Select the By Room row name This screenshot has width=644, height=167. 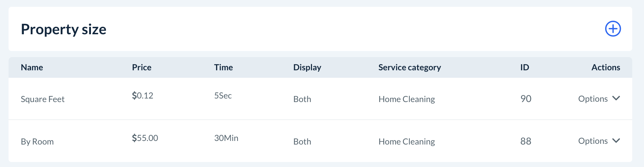[x=37, y=142]
